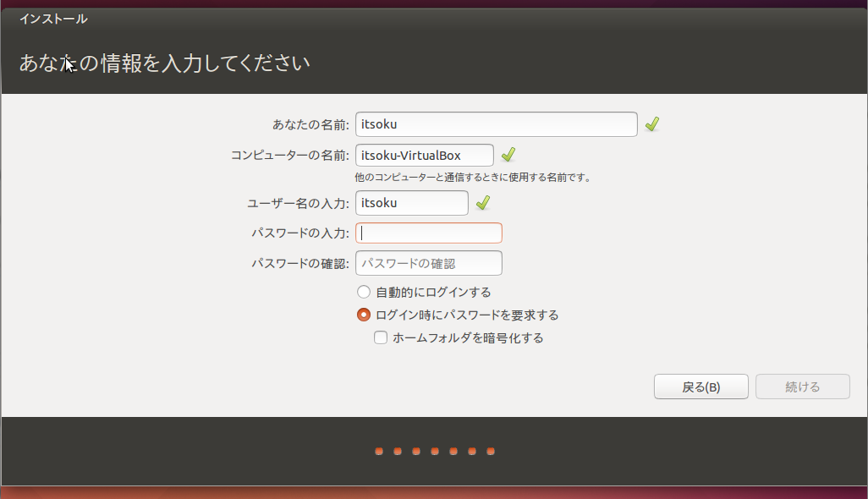Click the '続ける' continue button

(802, 387)
